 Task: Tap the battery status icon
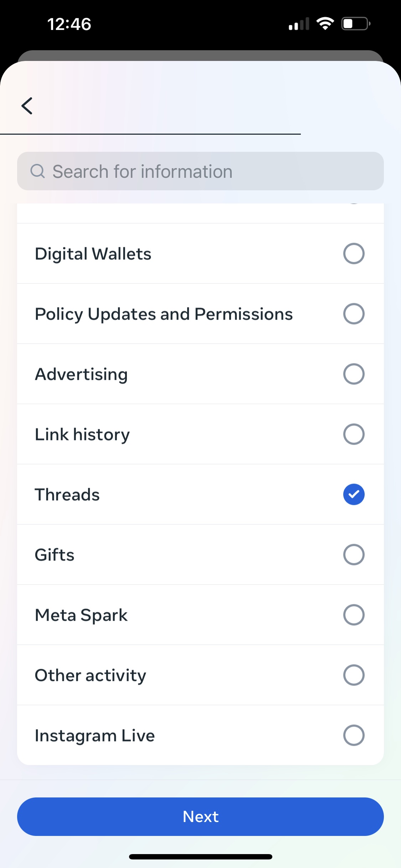pyautogui.click(x=356, y=24)
